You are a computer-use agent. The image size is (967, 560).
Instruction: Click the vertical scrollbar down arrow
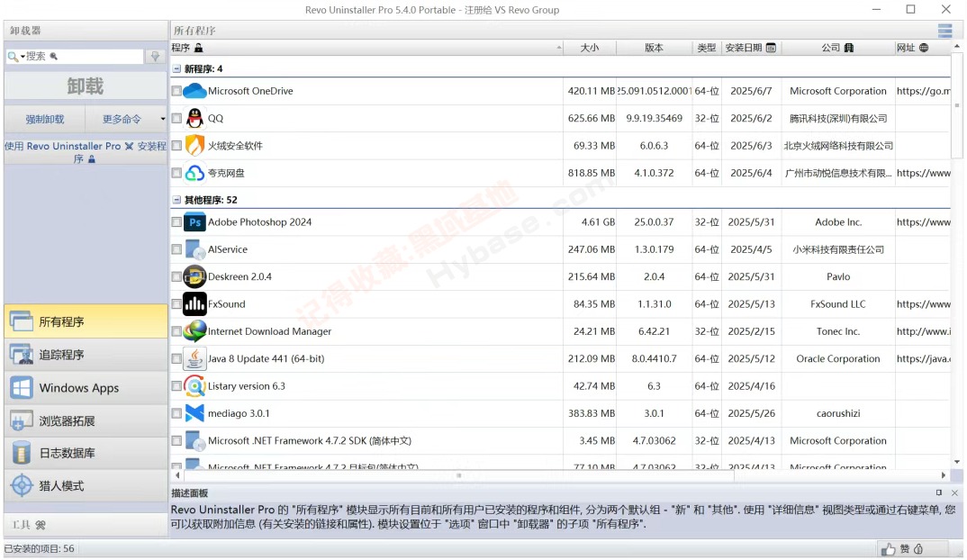click(956, 462)
